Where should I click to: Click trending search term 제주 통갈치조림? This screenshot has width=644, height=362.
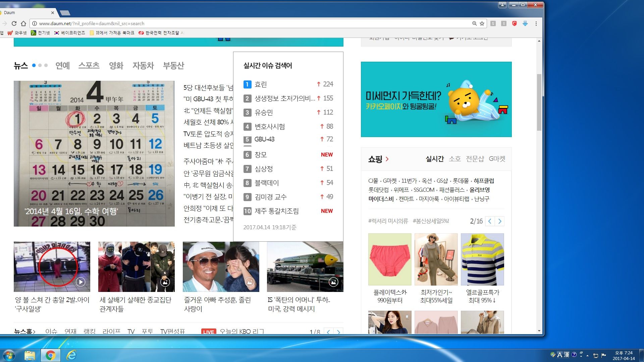click(x=276, y=211)
